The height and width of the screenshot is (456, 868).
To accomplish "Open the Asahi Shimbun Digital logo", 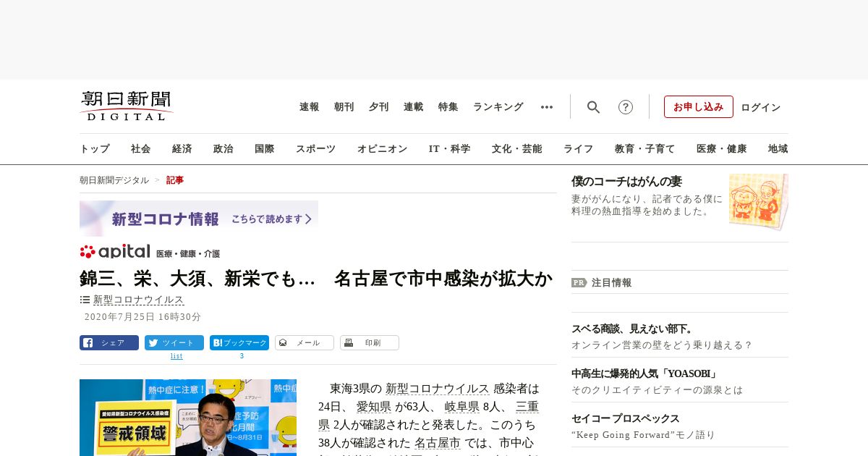I will 127,106.
